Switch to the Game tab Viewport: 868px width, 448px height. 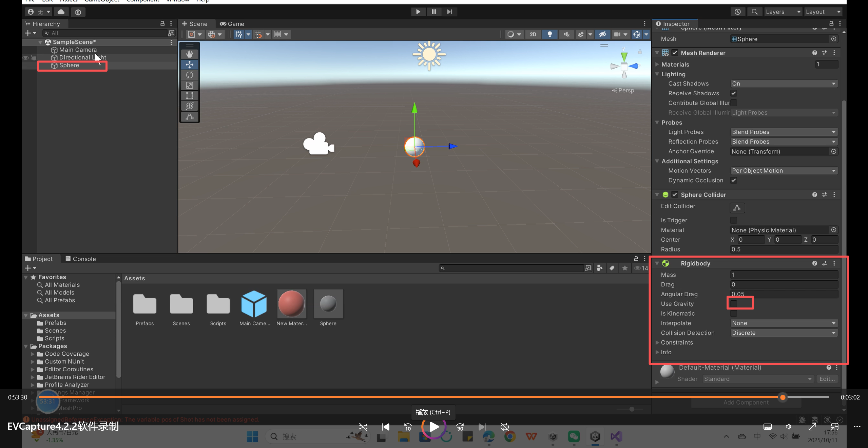(232, 24)
